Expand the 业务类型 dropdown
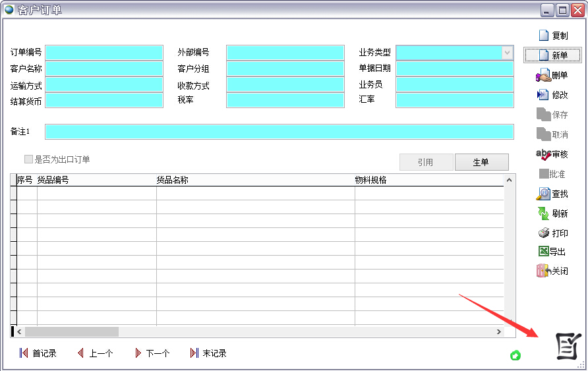 [x=507, y=53]
